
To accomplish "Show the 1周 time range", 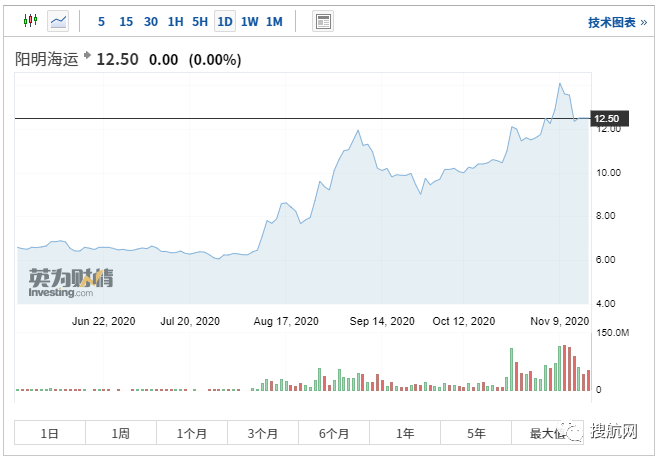I will point(121,433).
